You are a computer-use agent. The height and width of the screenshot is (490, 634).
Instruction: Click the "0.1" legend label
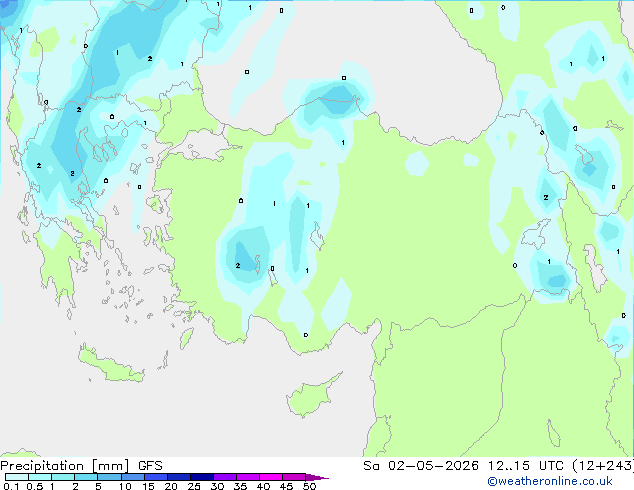point(11,486)
